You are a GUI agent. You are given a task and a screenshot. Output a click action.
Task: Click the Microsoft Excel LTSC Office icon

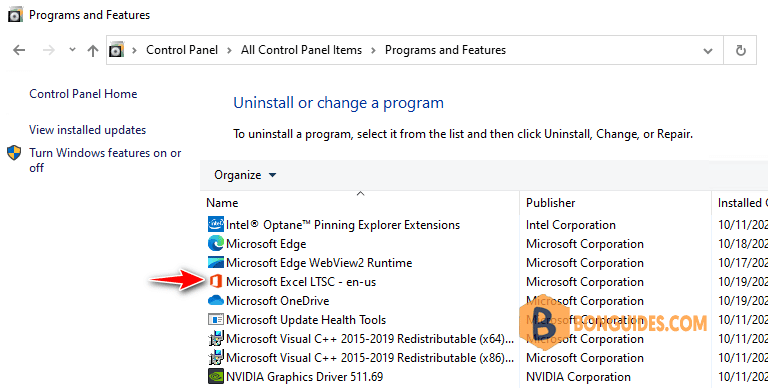pyautogui.click(x=216, y=282)
